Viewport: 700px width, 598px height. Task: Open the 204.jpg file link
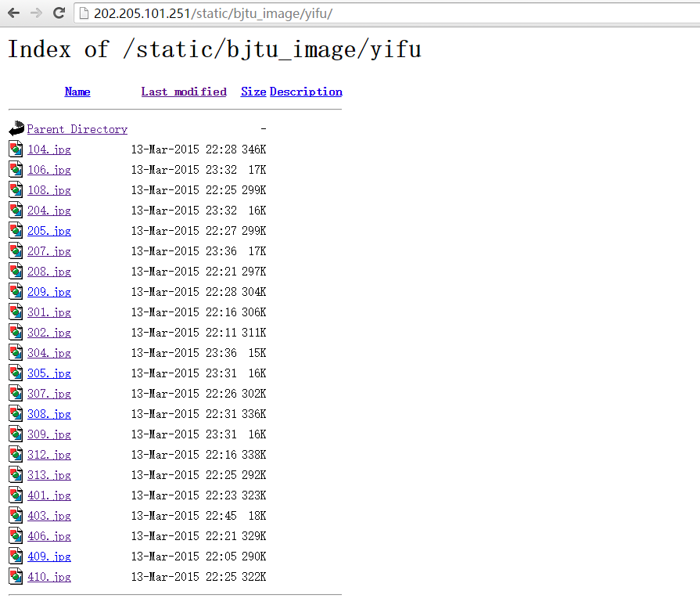(49, 211)
